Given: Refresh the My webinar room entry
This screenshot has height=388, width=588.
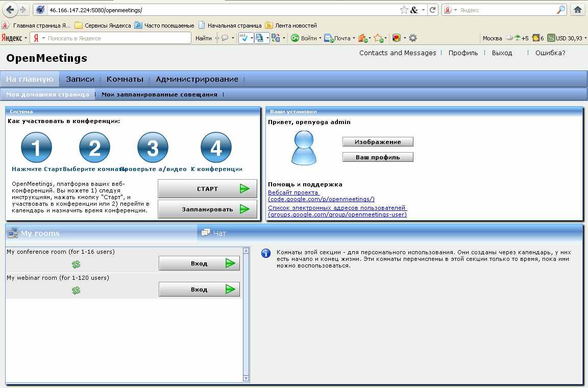Looking at the screenshot, I should pos(76,290).
